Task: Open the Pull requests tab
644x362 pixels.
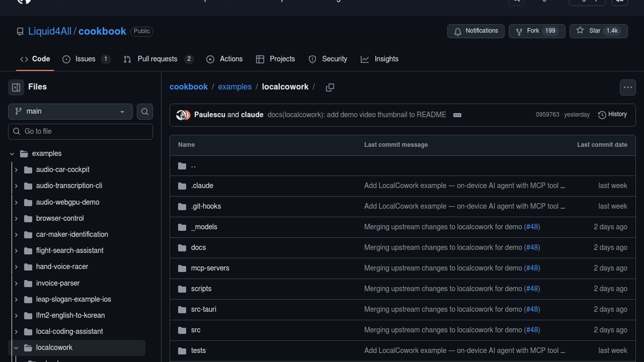Action: 157,59
